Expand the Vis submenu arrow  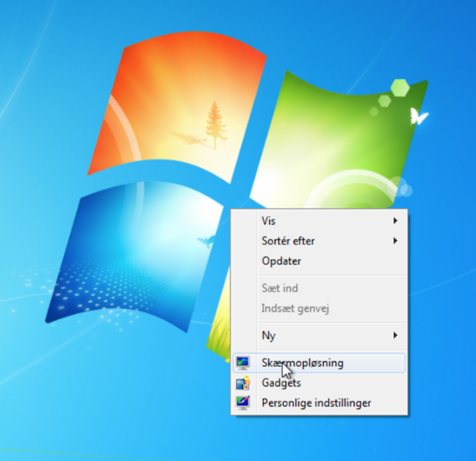click(395, 221)
